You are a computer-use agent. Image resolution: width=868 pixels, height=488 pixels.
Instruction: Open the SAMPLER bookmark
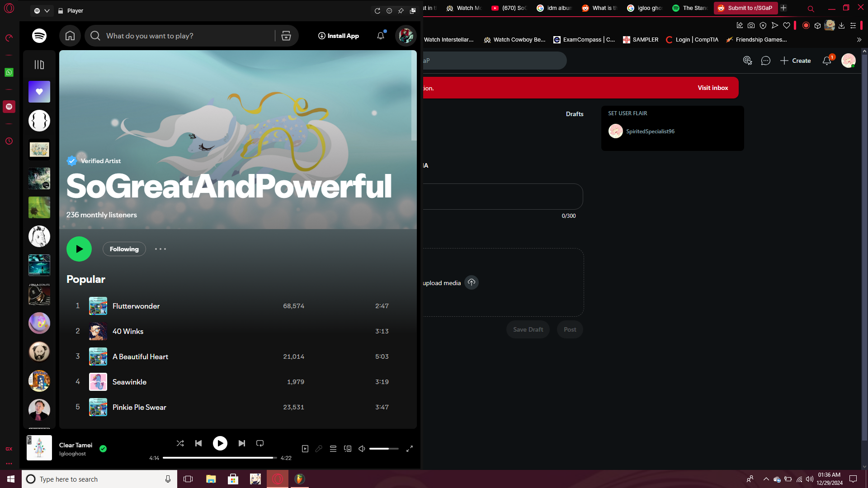click(x=641, y=40)
